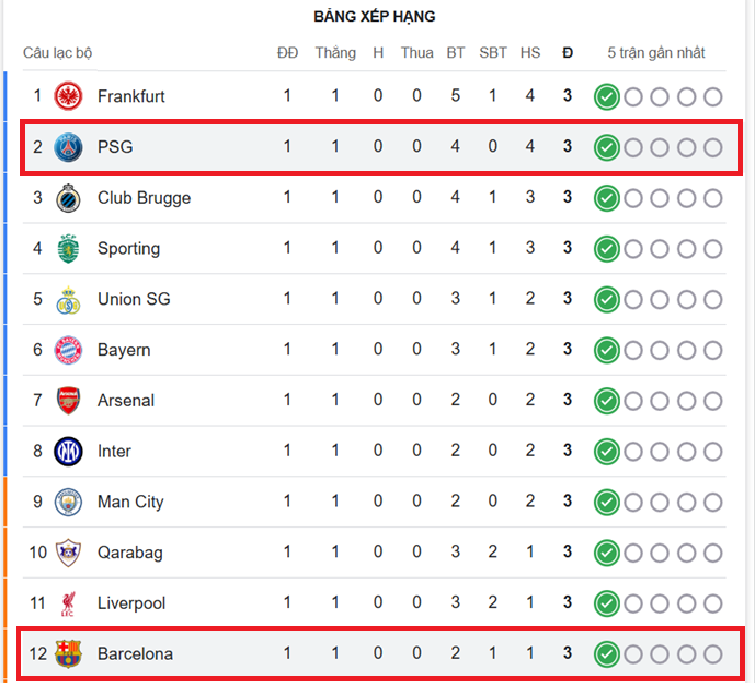Click the Arsenal club crest
The image size is (755, 683).
click(68, 400)
